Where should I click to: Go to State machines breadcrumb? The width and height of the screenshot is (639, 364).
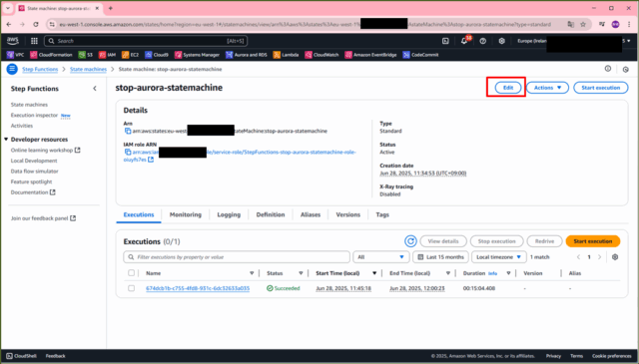88,69
